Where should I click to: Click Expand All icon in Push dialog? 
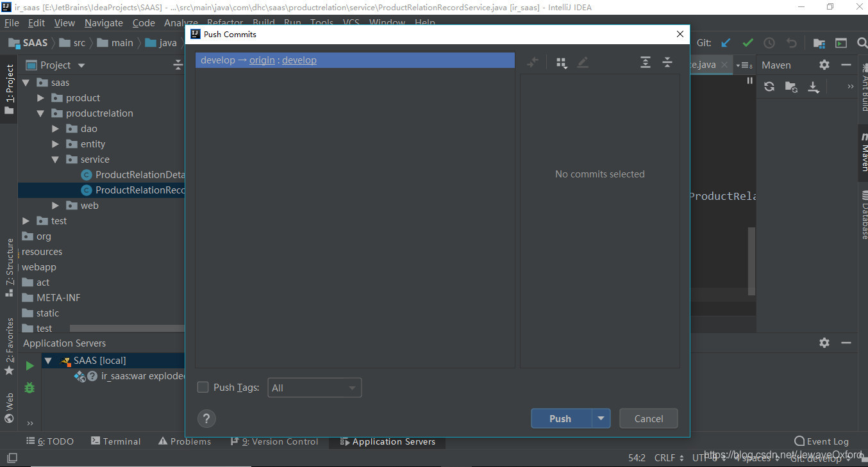646,62
